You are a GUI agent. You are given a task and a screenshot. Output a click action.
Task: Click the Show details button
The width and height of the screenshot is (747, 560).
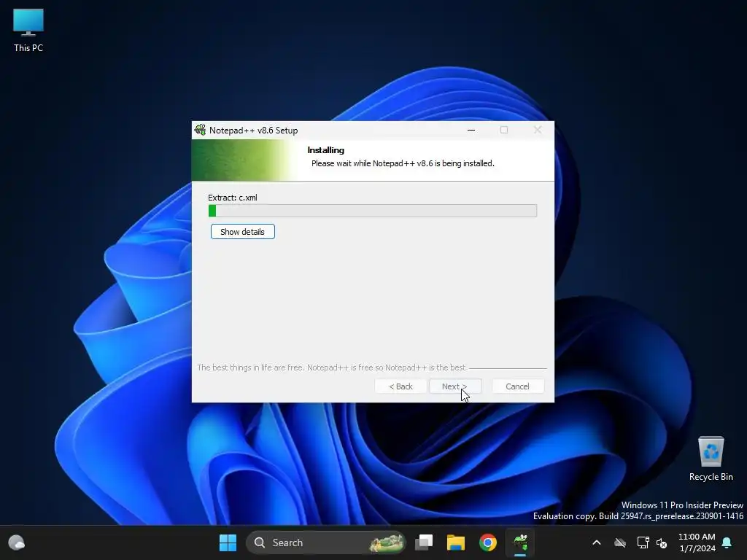(x=242, y=232)
